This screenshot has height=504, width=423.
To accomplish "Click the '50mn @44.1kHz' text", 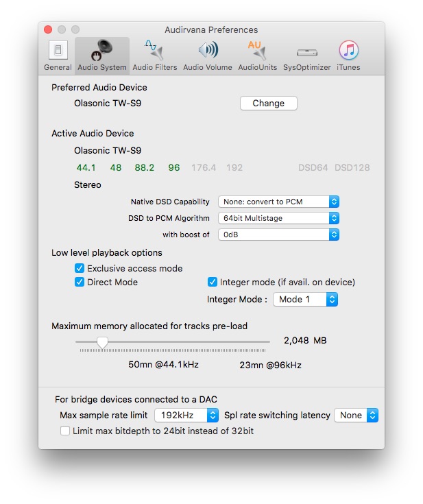I will tap(163, 365).
